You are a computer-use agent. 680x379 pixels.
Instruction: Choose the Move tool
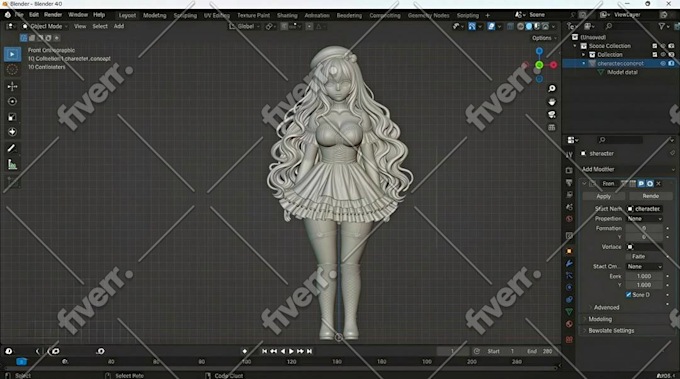12,86
